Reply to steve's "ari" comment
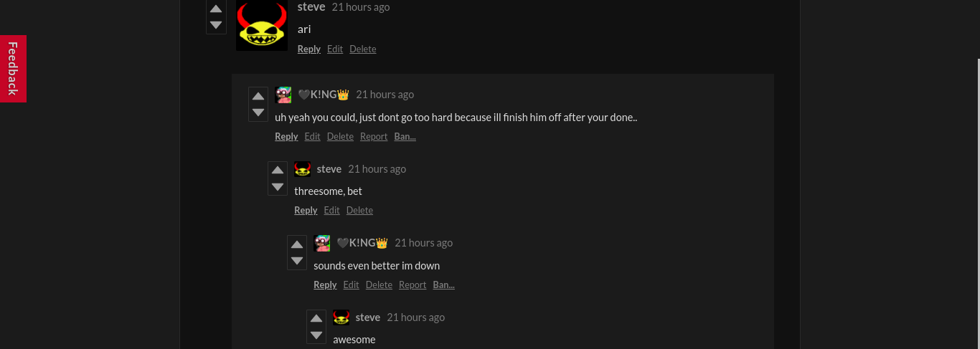This screenshot has width=980, height=349. coord(309,49)
